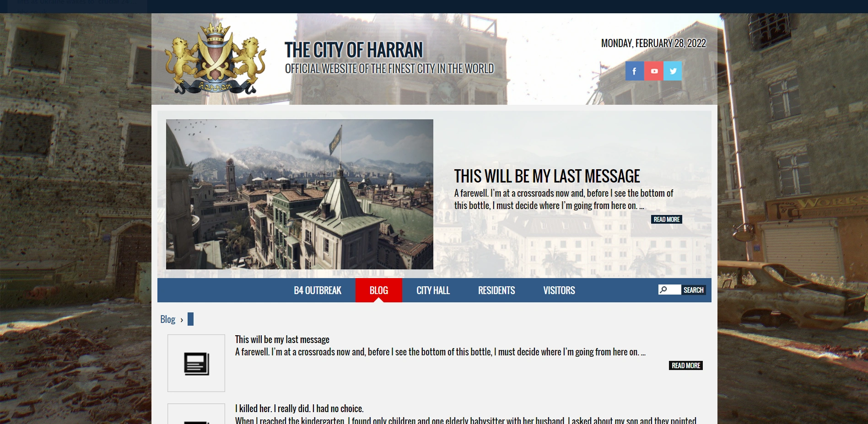Click the Search button in navigation bar
The image size is (868, 424).
pos(694,290)
